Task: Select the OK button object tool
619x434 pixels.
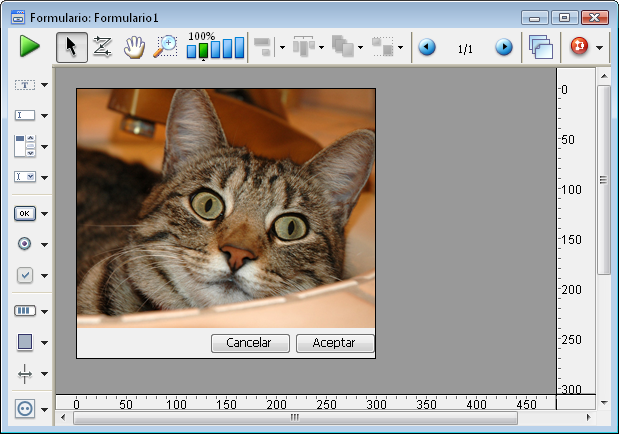Action: tap(25, 213)
